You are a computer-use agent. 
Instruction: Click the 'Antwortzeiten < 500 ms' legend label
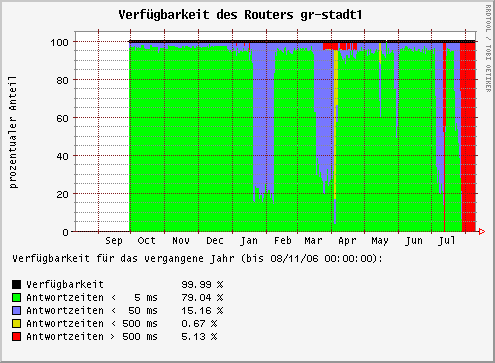click(x=92, y=323)
